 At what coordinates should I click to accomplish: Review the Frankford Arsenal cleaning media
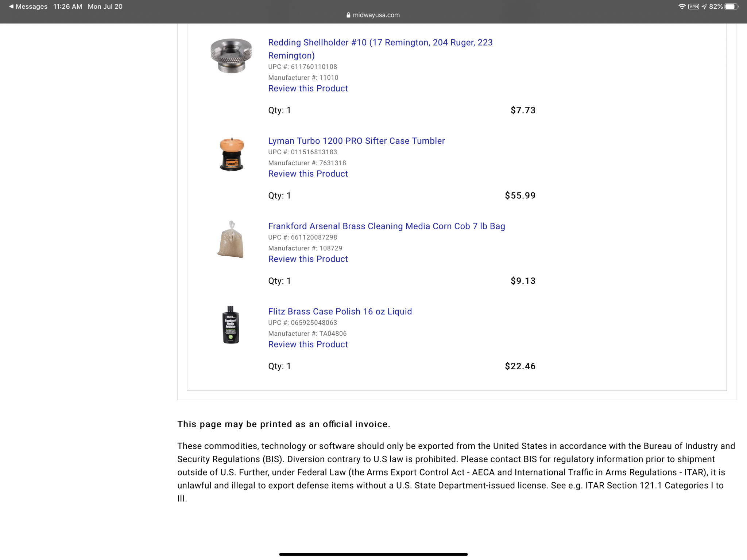point(308,259)
